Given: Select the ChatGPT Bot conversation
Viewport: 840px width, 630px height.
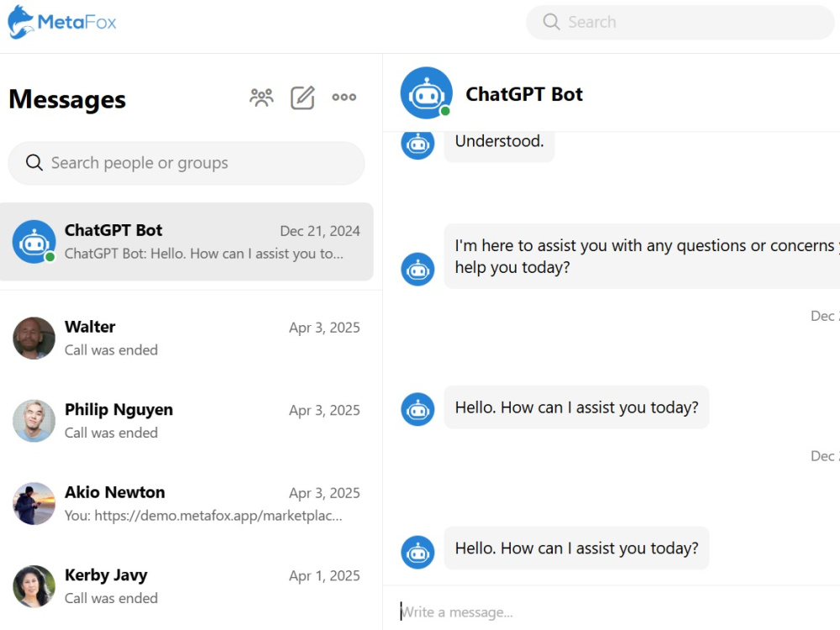Looking at the screenshot, I should [186, 242].
